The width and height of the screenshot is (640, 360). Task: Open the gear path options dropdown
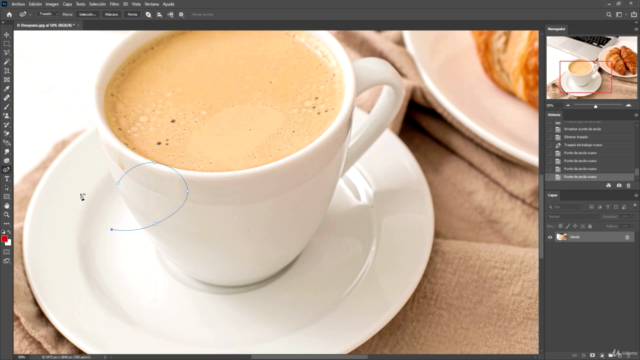pyautogui.click(x=181, y=14)
